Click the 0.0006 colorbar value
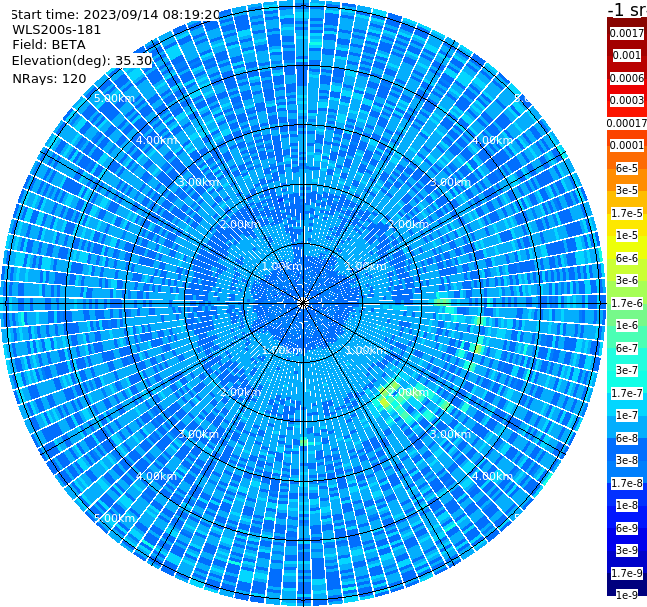The height and width of the screenshot is (607, 647). [x=627, y=78]
